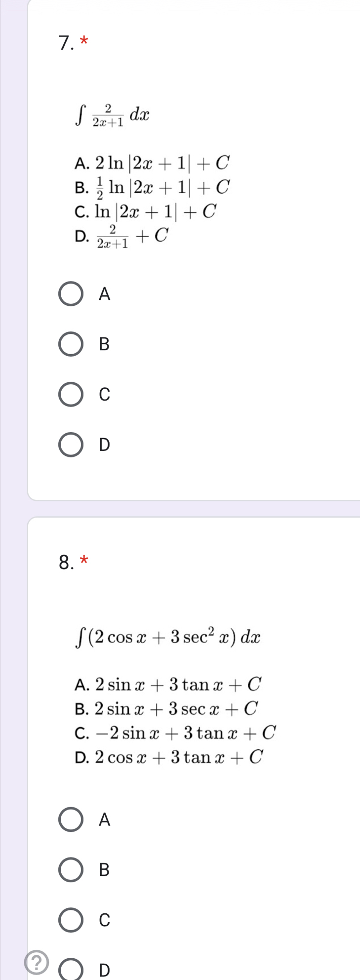Screen dimensions: 360x980
Task: Select radio option A for question 8
Action: (71, 820)
